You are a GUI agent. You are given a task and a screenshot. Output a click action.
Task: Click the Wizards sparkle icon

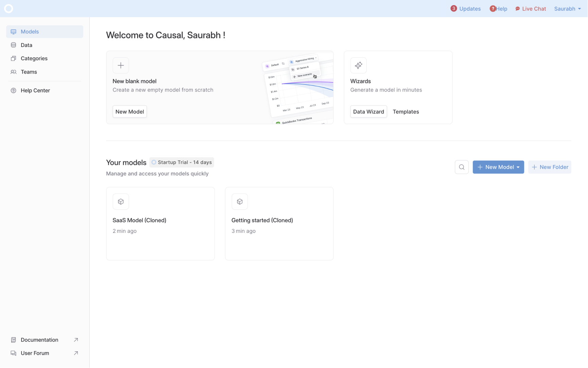click(x=358, y=65)
